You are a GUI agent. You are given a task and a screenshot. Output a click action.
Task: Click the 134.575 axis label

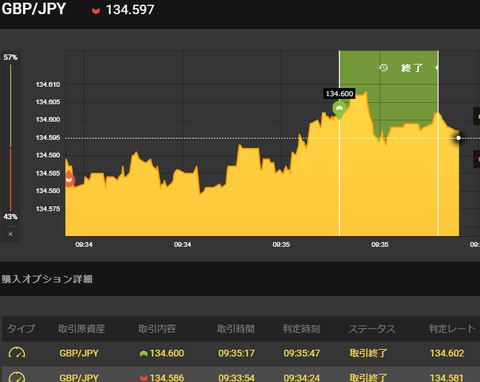[48, 209]
